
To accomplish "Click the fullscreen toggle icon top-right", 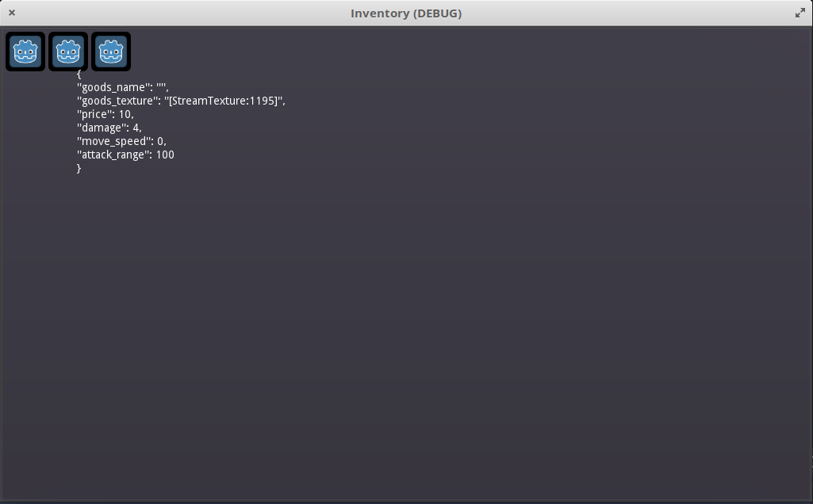I will point(801,13).
